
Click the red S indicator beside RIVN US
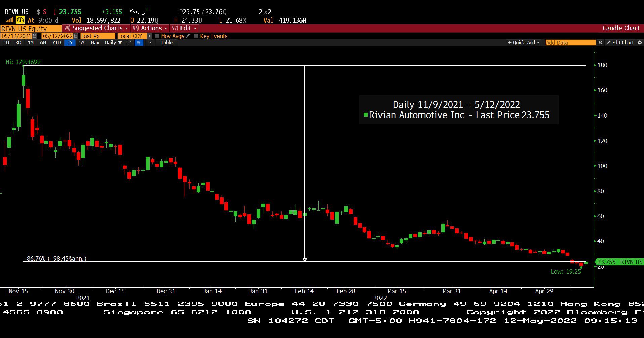click(x=44, y=12)
